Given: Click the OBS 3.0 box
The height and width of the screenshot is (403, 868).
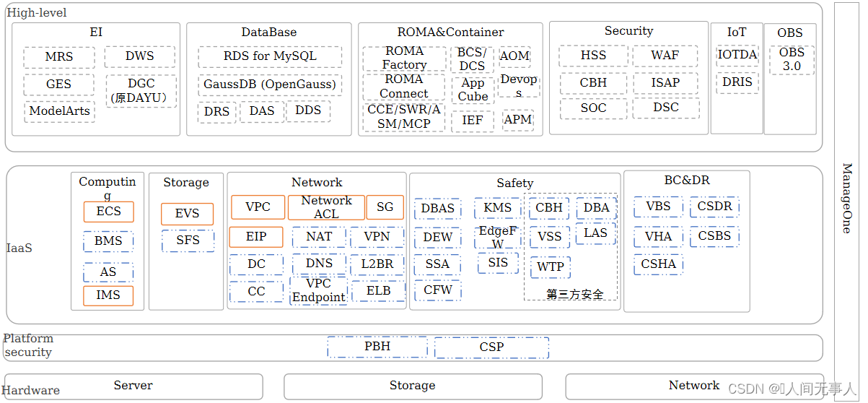Looking at the screenshot, I should click(x=792, y=60).
